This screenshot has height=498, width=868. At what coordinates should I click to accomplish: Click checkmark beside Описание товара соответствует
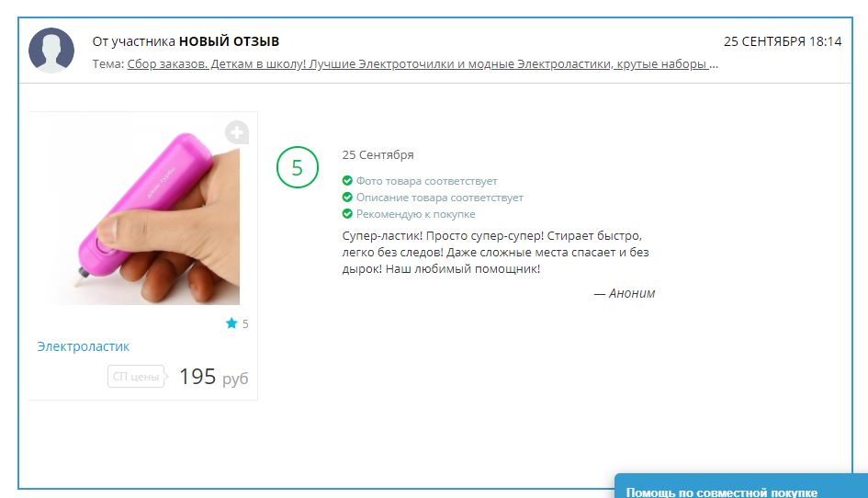coord(347,198)
